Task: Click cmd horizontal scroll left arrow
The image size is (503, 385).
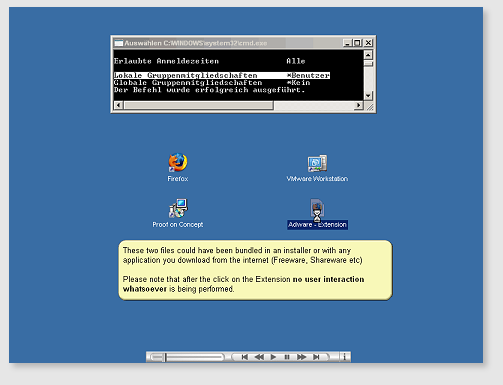Action: pyautogui.click(x=118, y=105)
